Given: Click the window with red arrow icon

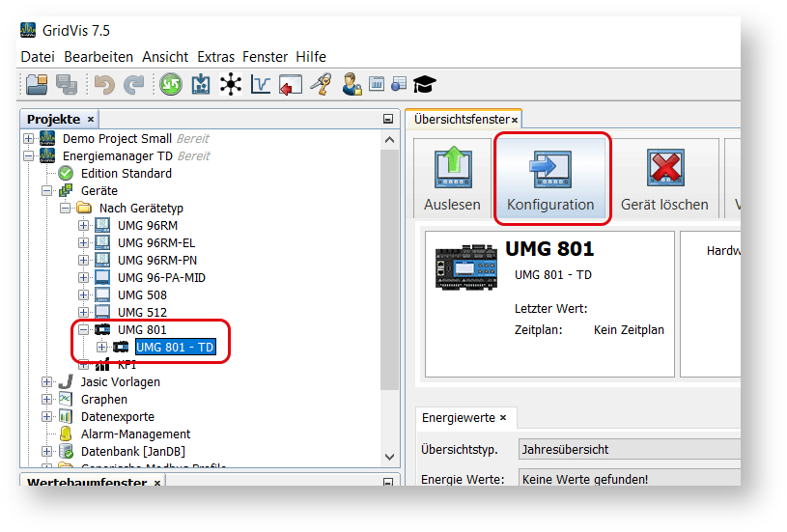Looking at the screenshot, I should pyautogui.click(x=290, y=85).
